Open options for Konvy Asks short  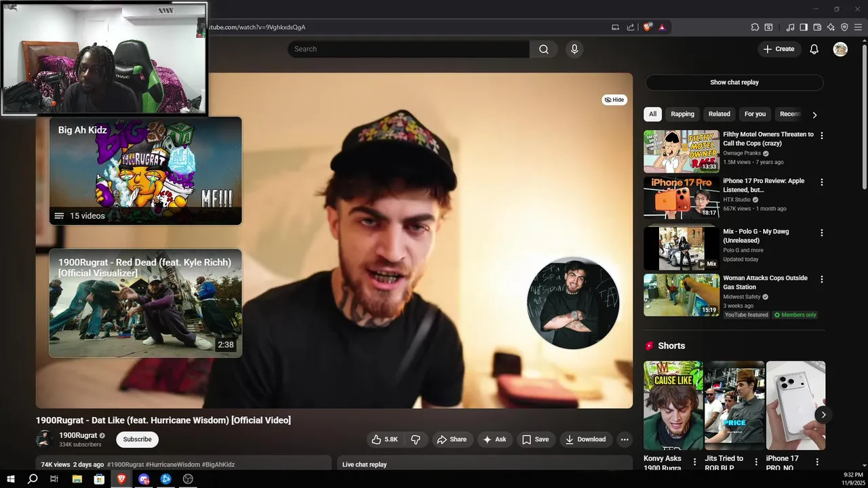tap(694, 462)
